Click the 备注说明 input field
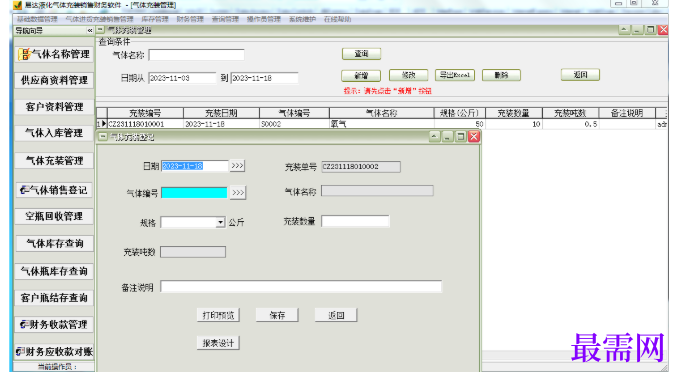This screenshot has height=379, width=683. tap(301, 286)
